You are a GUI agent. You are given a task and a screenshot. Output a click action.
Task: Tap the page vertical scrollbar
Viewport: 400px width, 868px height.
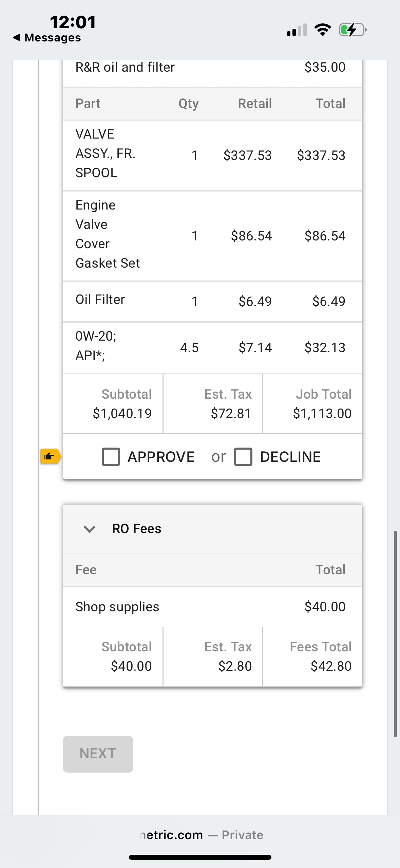[x=395, y=633]
